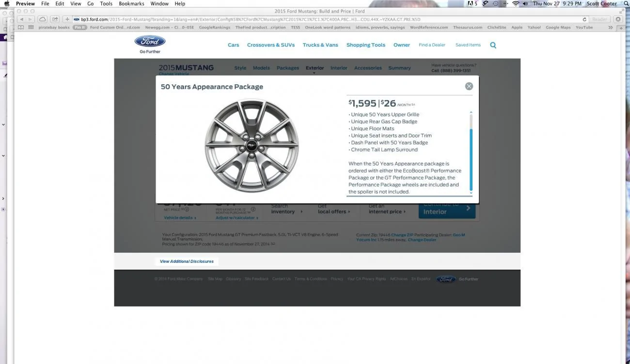Open the Shopping Tools navigation dropdown

pyautogui.click(x=366, y=45)
